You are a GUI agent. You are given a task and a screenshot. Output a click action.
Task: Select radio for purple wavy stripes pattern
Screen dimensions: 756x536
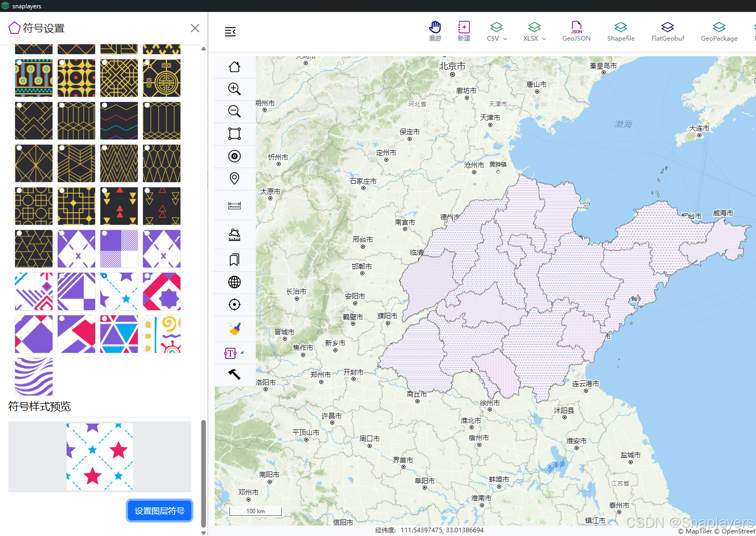19,361
